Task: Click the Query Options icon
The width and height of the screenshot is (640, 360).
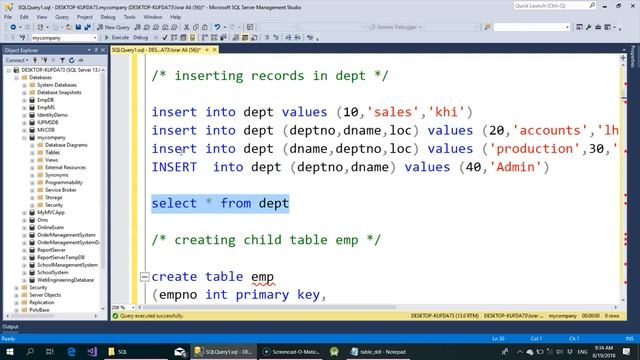Action: 183,38
